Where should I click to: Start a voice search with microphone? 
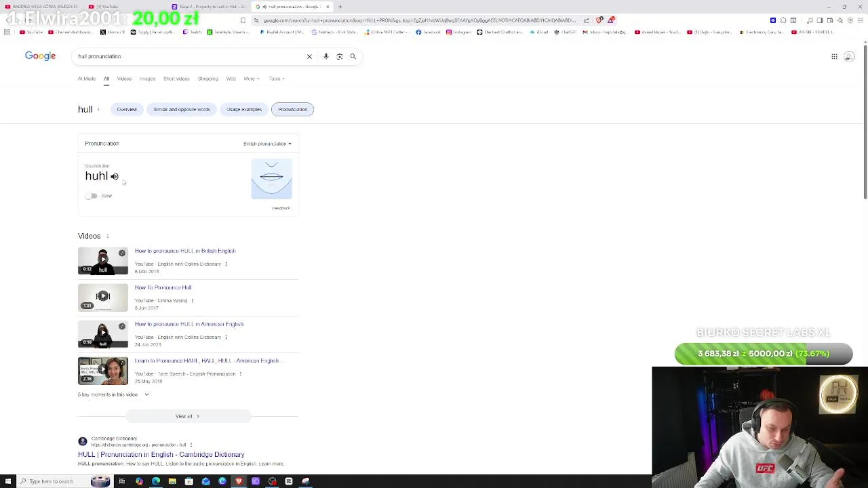pos(325,56)
